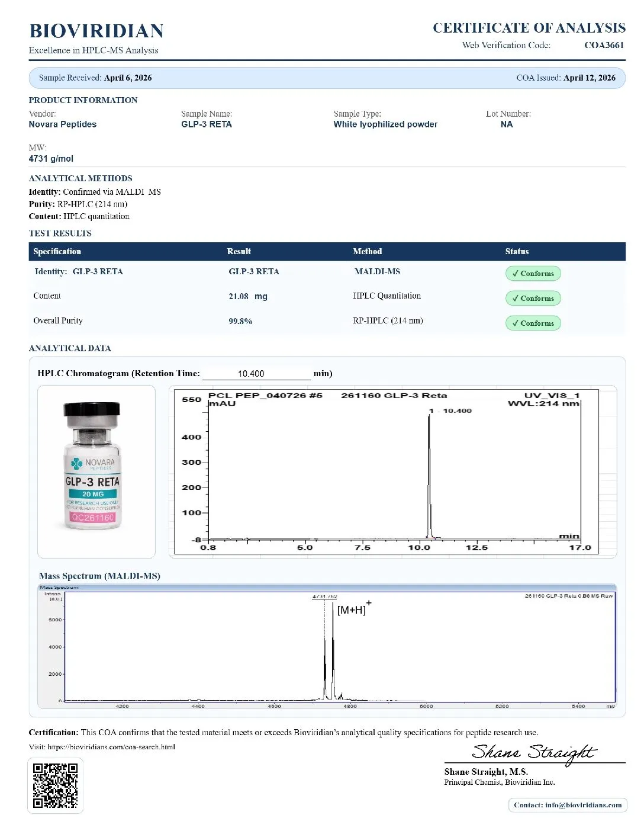The height and width of the screenshot is (834, 644).
Task: Open the Novara GLP-3 RETA vial photo
Action: (x=96, y=471)
